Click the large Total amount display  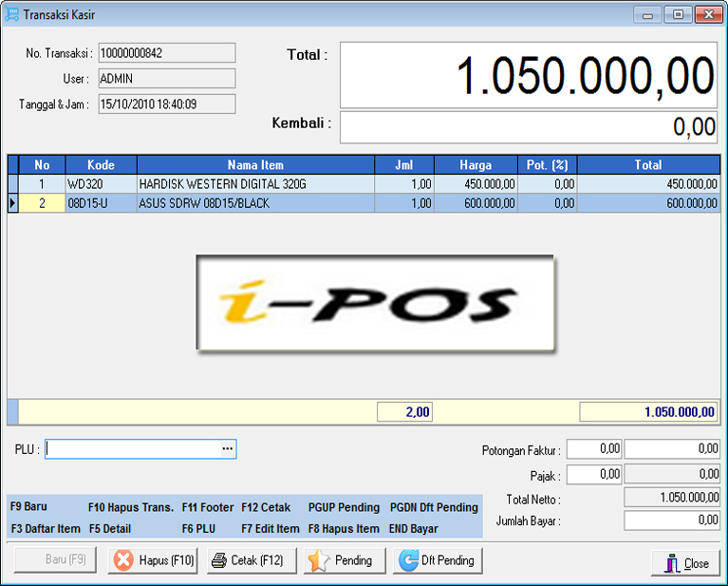click(x=529, y=75)
